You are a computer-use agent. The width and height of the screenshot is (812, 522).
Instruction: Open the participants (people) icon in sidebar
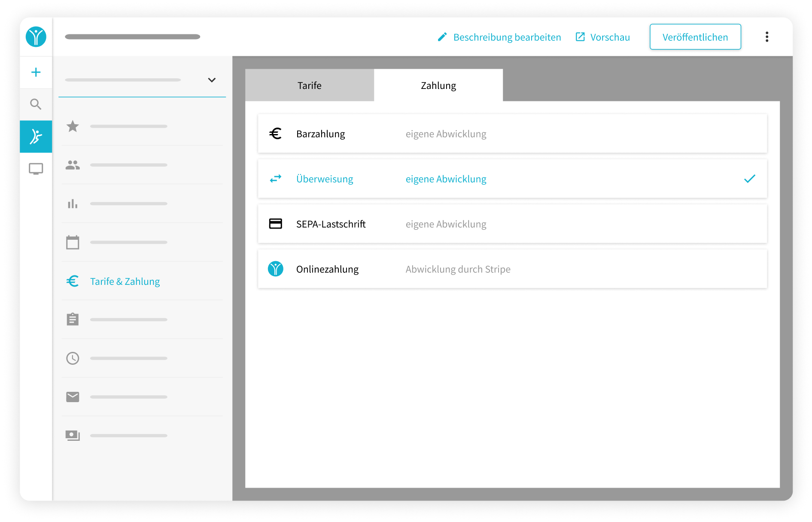click(x=73, y=165)
